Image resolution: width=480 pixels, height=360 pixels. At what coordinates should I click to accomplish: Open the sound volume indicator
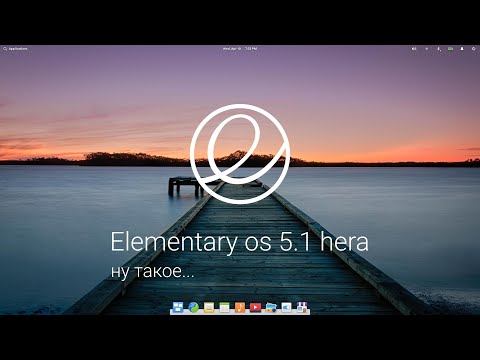[414, 49]
